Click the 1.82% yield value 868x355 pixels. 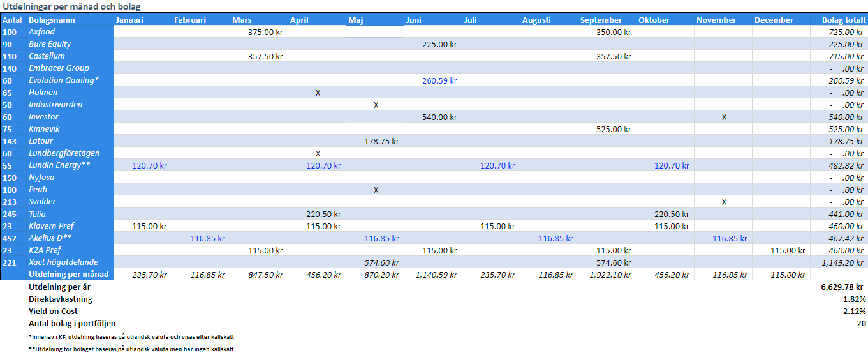[854, 299]
